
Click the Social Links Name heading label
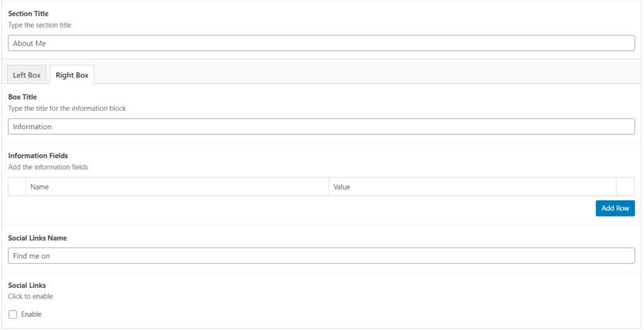click(x=37, y=238)
